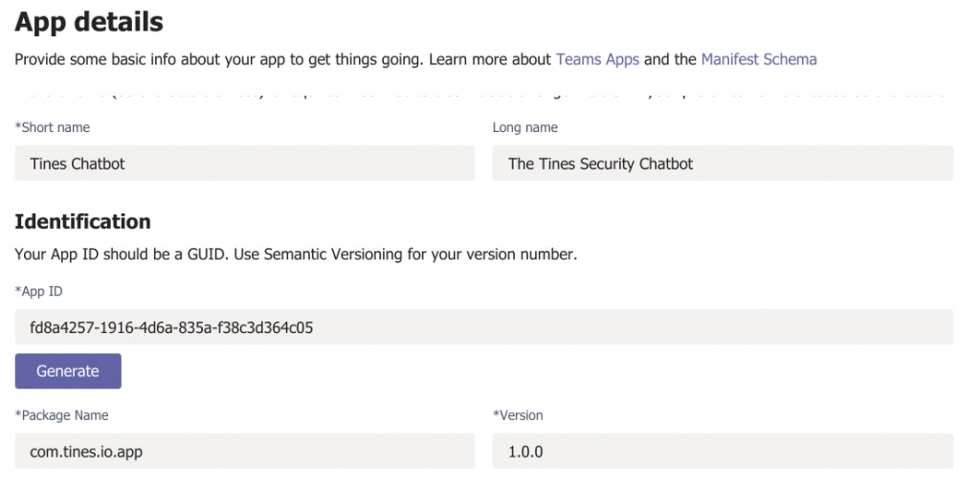The height and width of the screenshot is (489, 980).
Task: Click the Long name label
Action: point(524,127)
